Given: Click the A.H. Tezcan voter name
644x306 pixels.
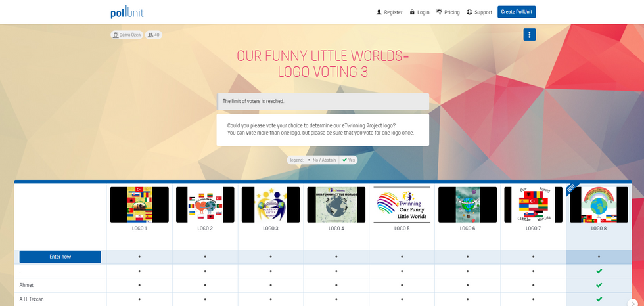Looking at the screenshot, I should pos(32,299).
